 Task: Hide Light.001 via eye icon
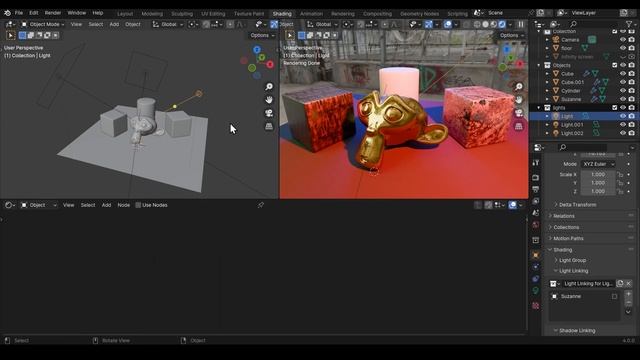pos(623,125)
